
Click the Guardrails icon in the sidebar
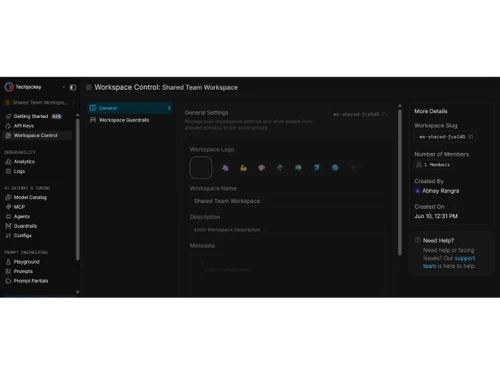coord(8,226)
